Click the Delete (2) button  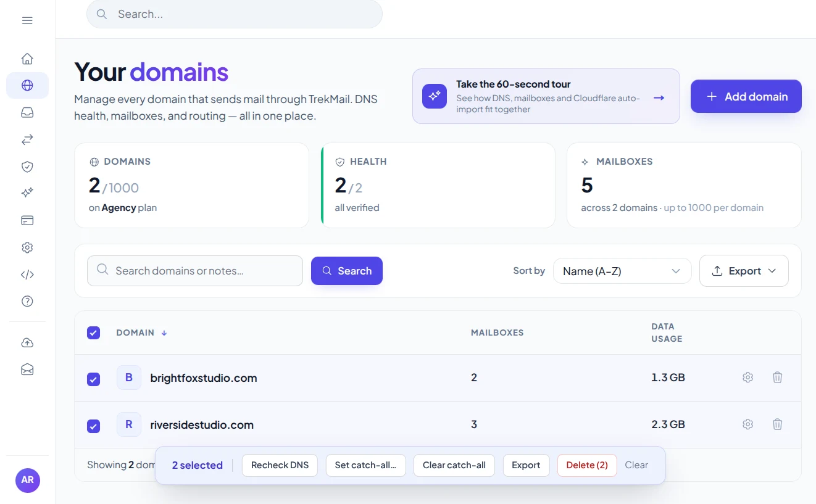587,465
